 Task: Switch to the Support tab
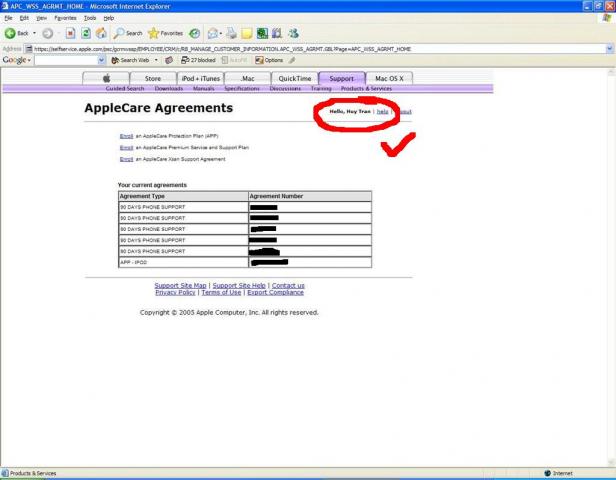click(342, 78)
